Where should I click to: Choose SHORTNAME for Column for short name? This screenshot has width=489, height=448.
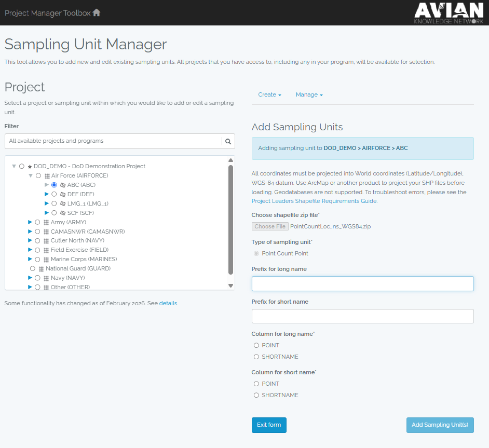(x=256, y=395)
